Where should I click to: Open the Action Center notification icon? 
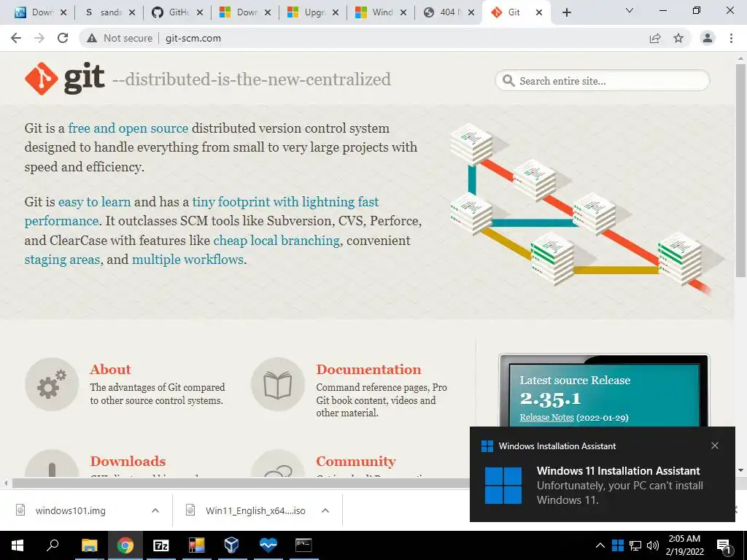724,546
